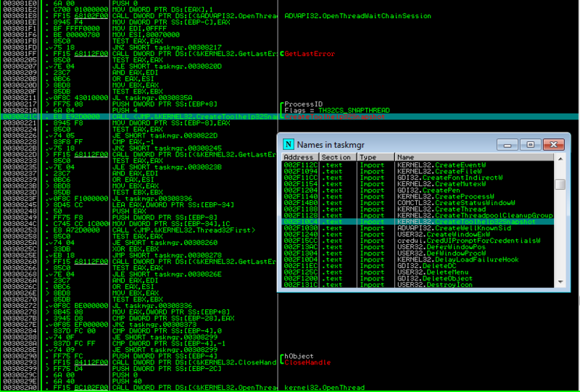Select the KERNEL32.CreateProcessW name row
The width and height of the screenshot is (580, 392).
418,196
